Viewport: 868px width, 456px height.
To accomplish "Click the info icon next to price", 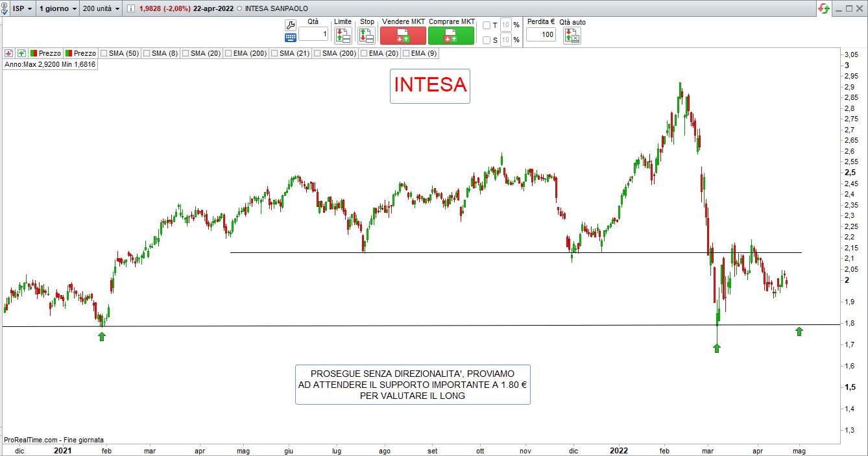I will coord(131,8).
